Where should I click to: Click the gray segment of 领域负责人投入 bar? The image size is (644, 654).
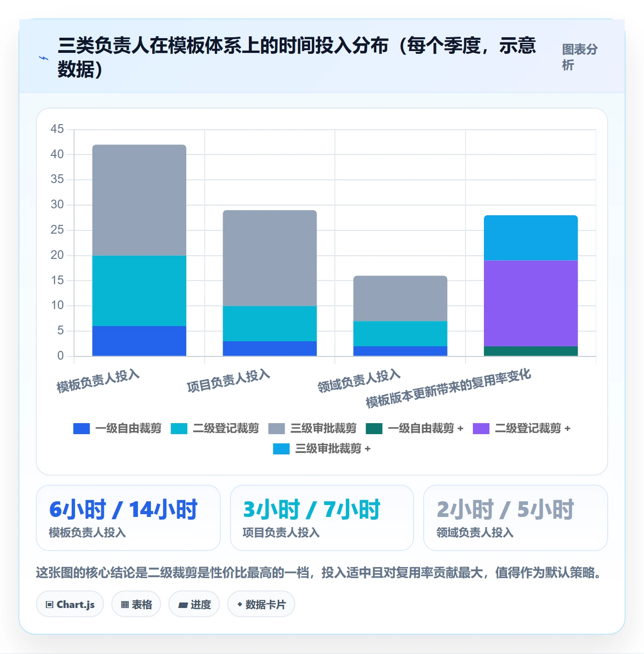[x=400, y=298]
